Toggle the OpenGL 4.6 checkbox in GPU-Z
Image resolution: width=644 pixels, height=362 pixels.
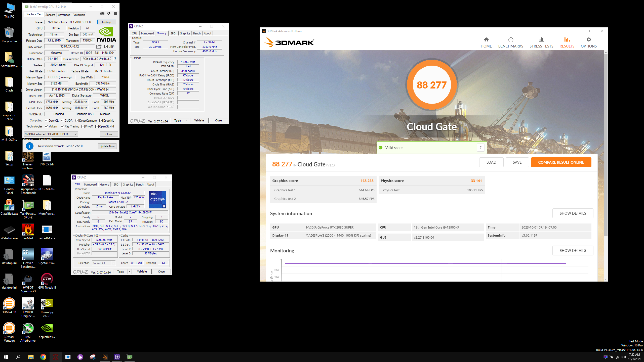[x=97, y=126]
